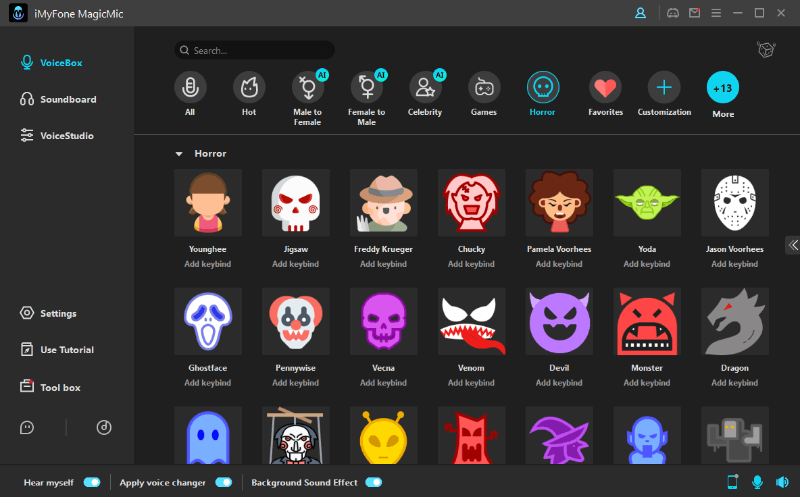Apply the Devil voice
Screen dimensions: 800x497
tap(559, 321)
